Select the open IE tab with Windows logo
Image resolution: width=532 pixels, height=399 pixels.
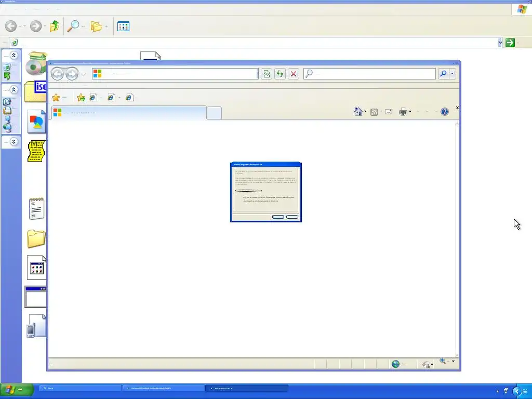(x=129, y=113)
